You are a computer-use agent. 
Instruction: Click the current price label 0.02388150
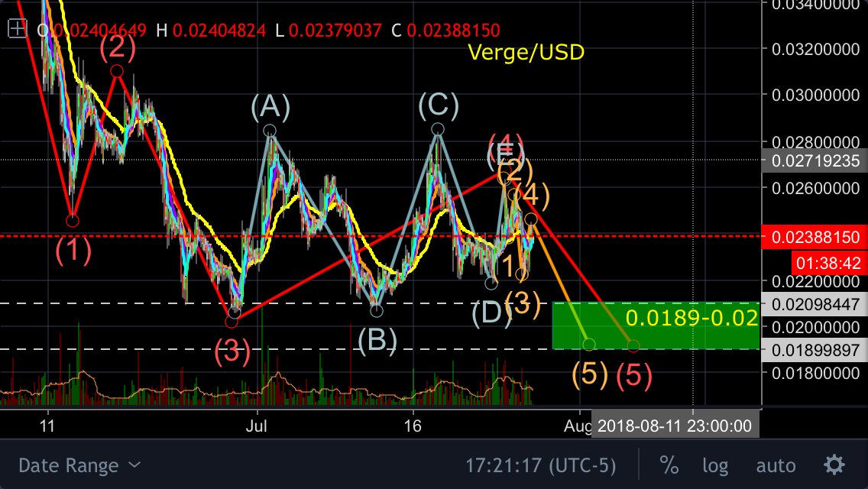(815, 237)
